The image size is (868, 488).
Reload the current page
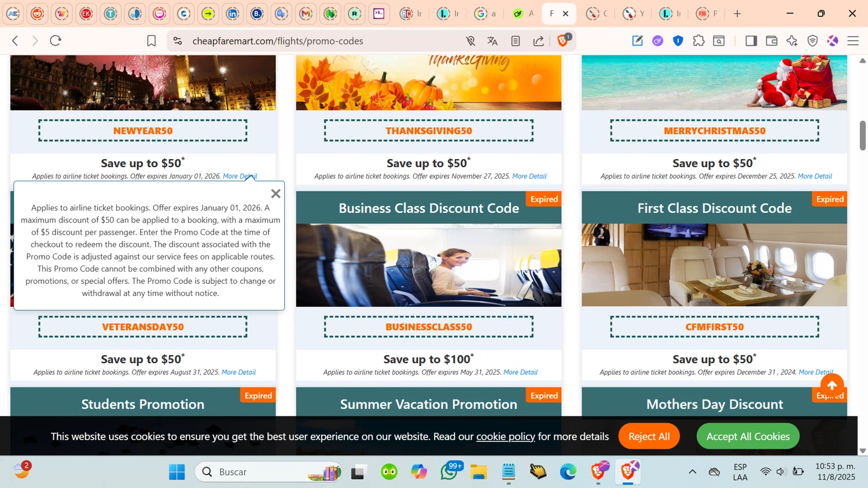[56, 40]
